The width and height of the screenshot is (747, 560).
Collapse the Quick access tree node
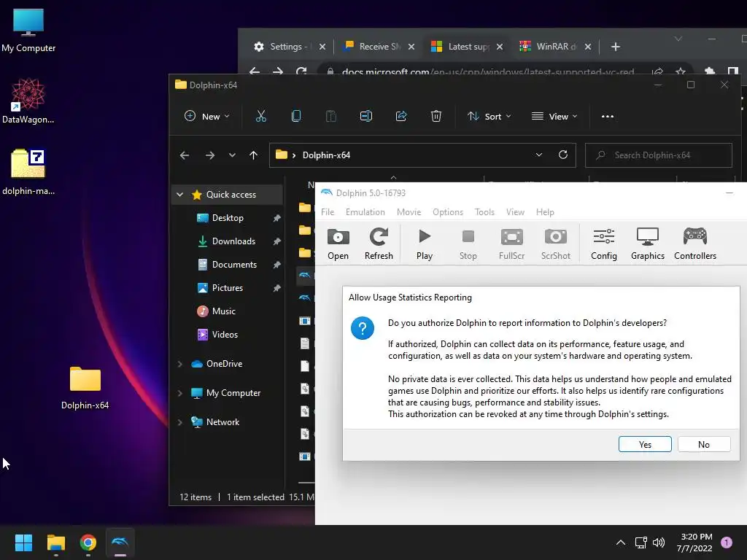(180, 194)
